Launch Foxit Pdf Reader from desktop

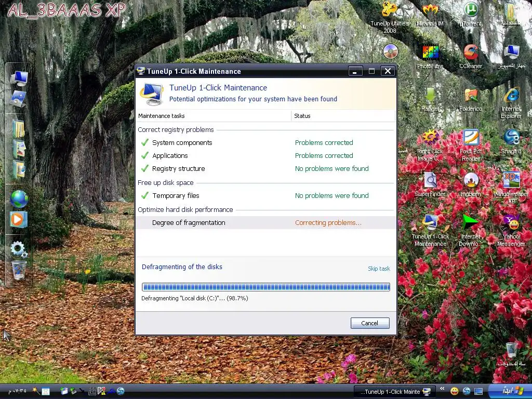click(x=471, y=145)
